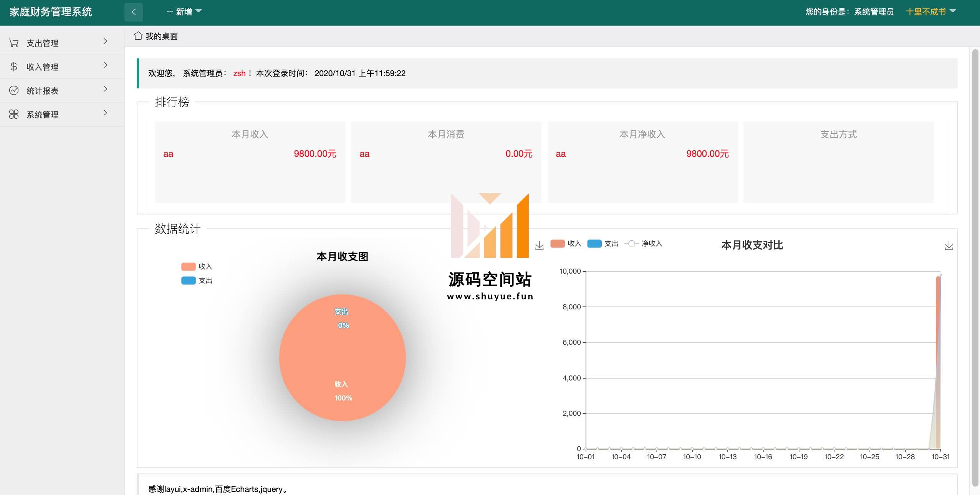
Task: Open 系统管理 in the sidebar
Action: pyautogui.click(x=62, y=115)
